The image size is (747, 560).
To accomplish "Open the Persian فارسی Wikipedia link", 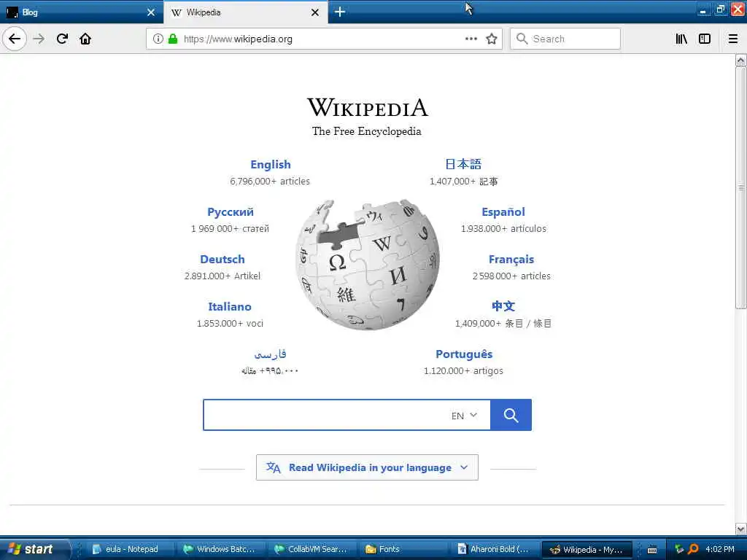I will click(x=270, y=354).
